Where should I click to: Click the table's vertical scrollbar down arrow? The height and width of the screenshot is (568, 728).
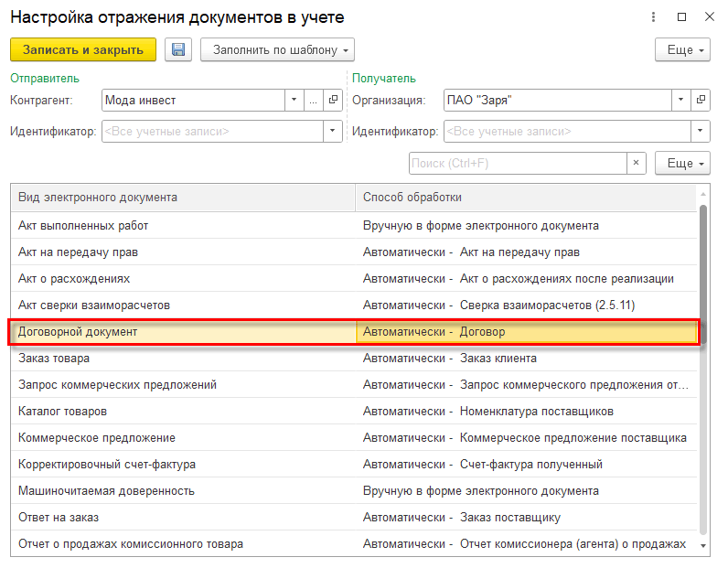703,545
